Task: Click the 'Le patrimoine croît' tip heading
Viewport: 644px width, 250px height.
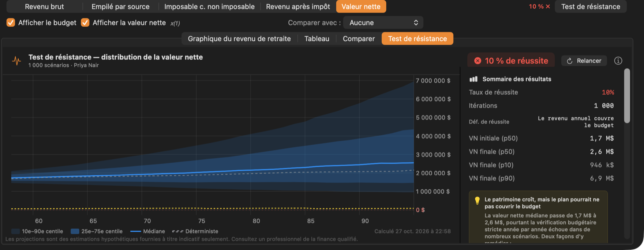Action: 542,203
